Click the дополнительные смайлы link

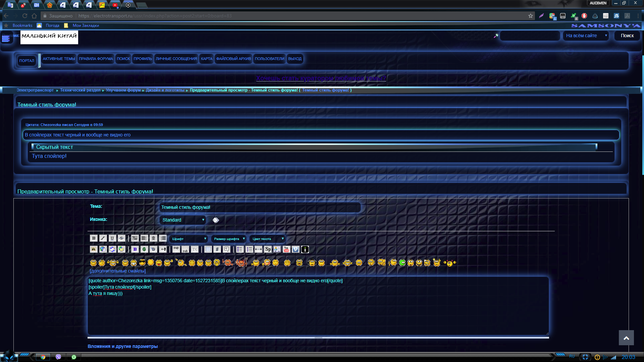point(117,271)
